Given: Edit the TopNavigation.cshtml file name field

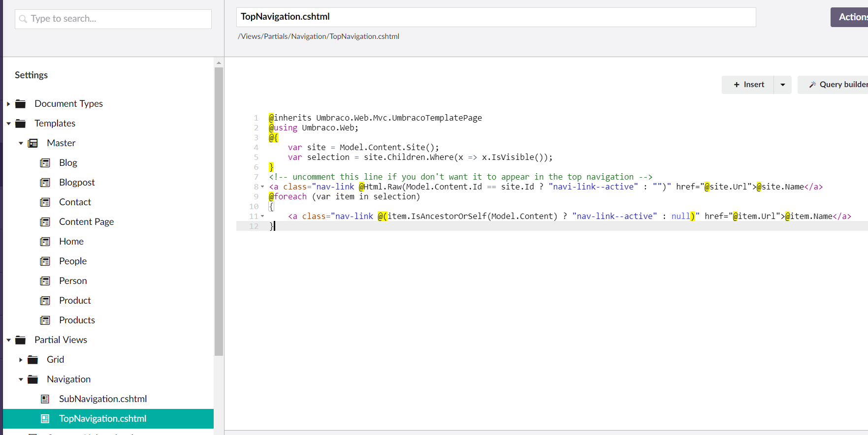Looking at the screenshot, I should click(496, 17).
